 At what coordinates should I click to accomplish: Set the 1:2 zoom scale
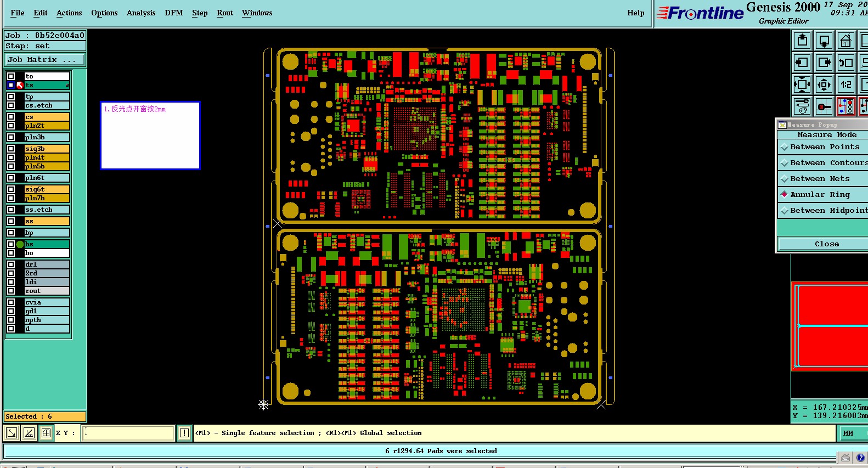pos(846,84)
